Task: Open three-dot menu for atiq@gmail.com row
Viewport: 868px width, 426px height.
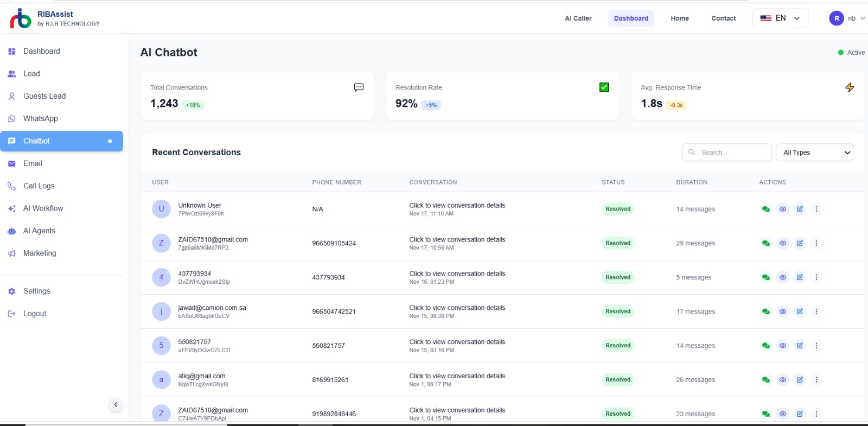Action: click(x=816, y=380)
